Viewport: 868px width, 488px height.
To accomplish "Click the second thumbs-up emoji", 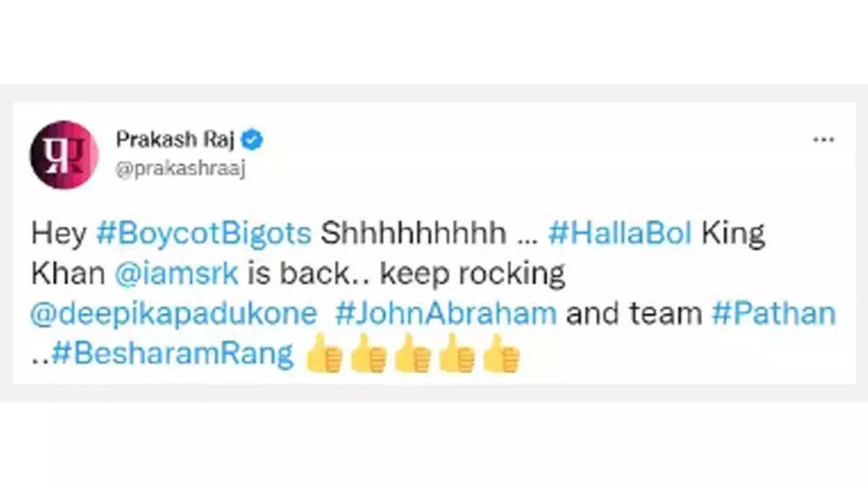I will pyautogui.click(x=369, y=354).
